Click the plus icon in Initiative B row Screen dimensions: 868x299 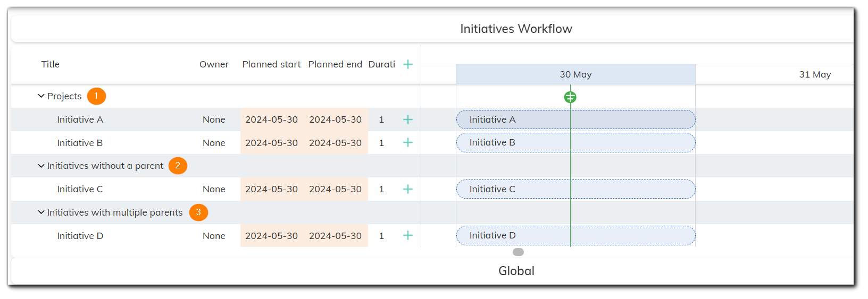pos(408,142)
